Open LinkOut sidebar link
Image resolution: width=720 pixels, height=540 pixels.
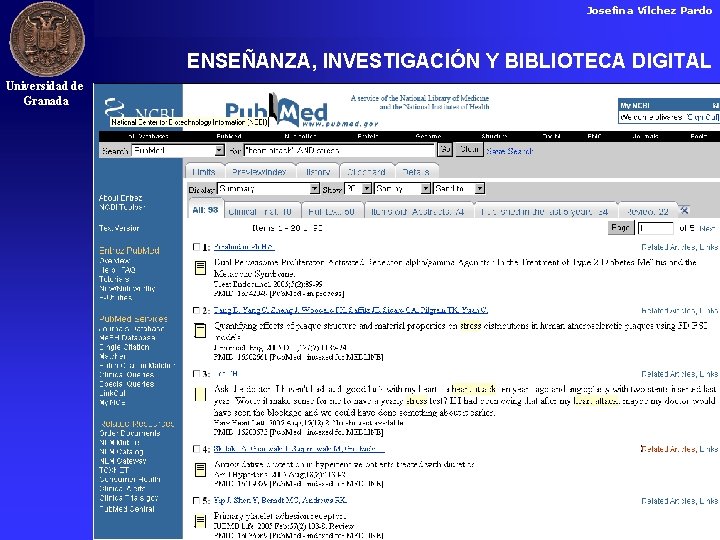coord(112,393)
